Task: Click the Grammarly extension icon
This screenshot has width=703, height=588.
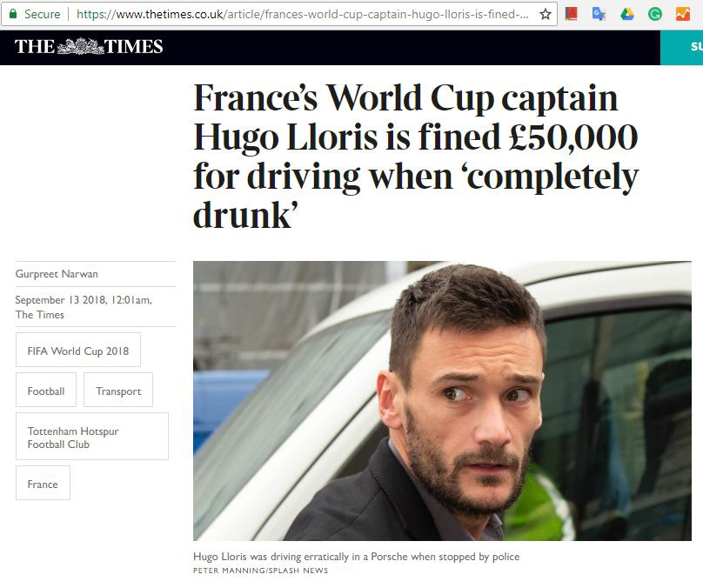Action: [x=655, y=14]
